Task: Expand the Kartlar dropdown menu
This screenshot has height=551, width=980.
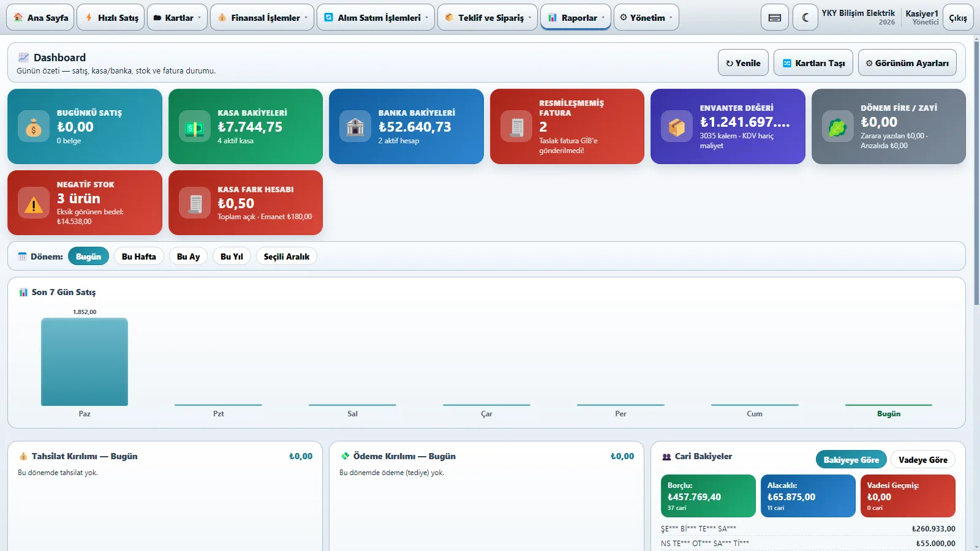Action: click(177, 18)
